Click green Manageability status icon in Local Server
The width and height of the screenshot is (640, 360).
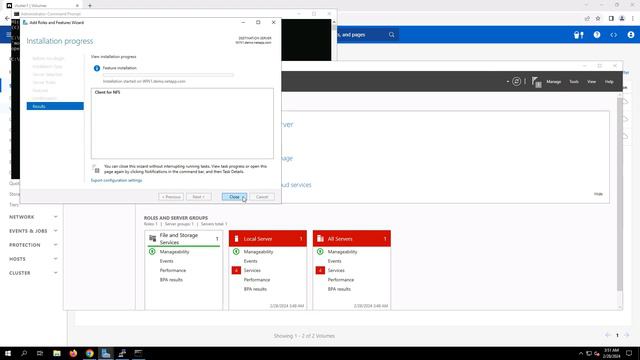pos(236,252)
